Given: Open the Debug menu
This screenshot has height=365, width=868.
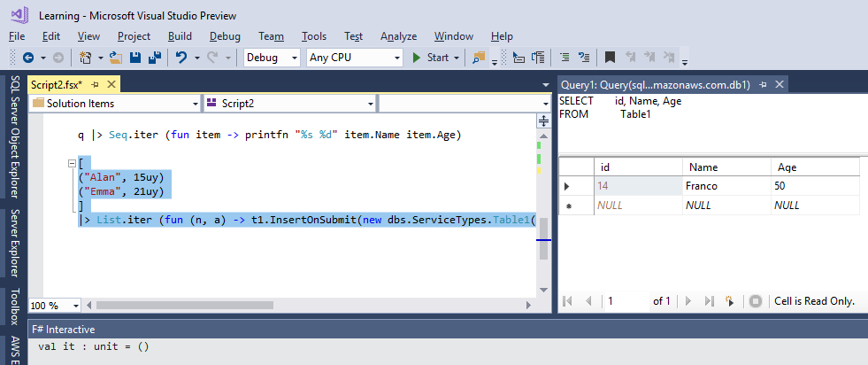Looking at the screenshot, I should coord(225,36).
